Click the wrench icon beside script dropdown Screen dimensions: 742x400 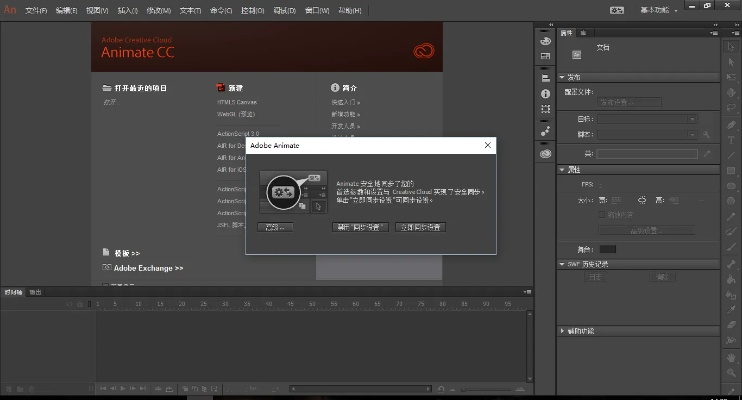point(706,135)
